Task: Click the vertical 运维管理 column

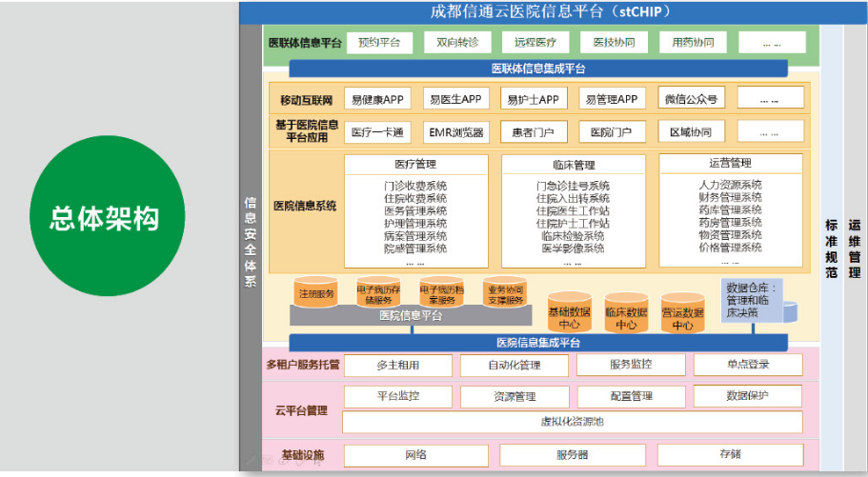Action: [x=855, y=248]
